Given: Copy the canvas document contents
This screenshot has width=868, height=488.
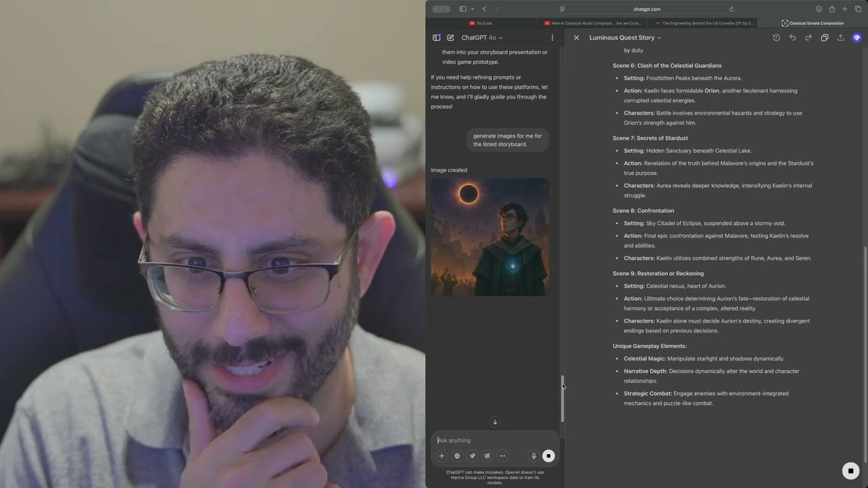Looking at the screenshot, I should pos(825,38).
